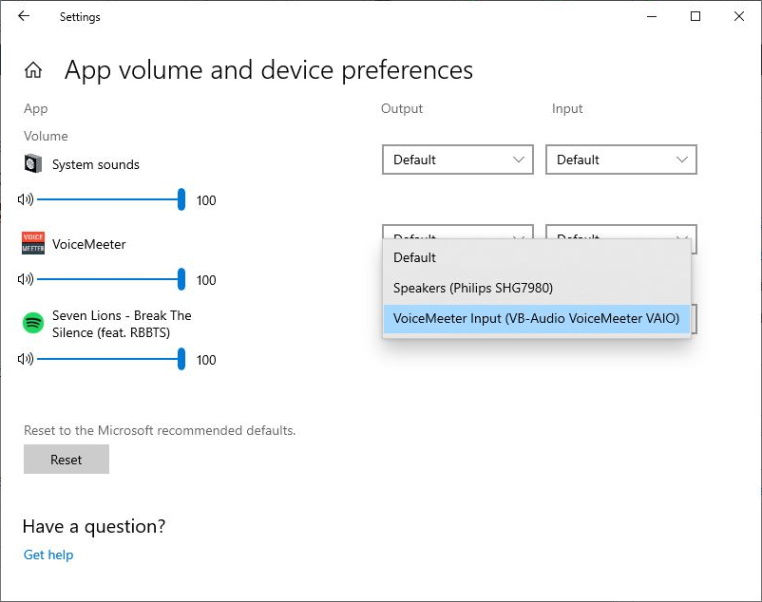Screen dimensions: 762x602
Task: Select VoiceMeeter Input (VB-Audio VoiceMeeter VAIO)
Action: tap(537, 319)
